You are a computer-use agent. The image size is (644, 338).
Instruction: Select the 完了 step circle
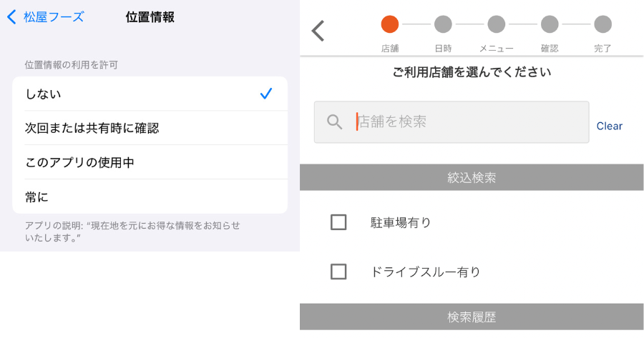[602, 24]
